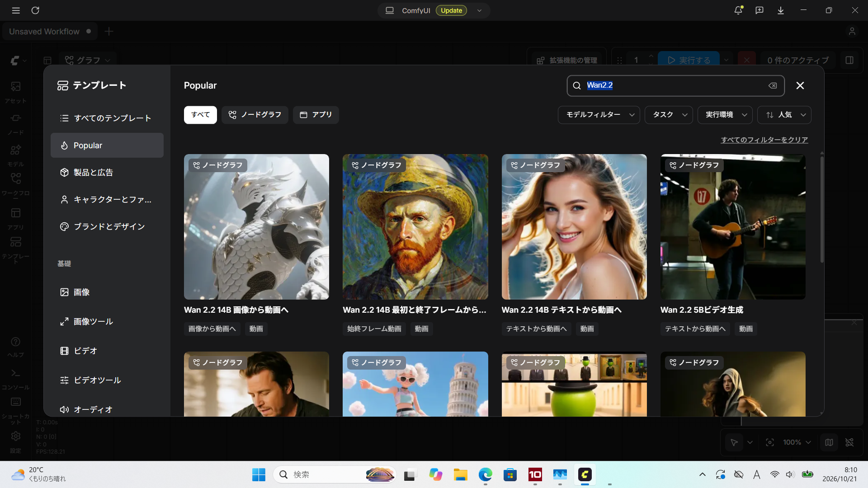Open the notifications bell icon
The height and width of the screenshot is (488, 868).
click(x=738, y=10)
